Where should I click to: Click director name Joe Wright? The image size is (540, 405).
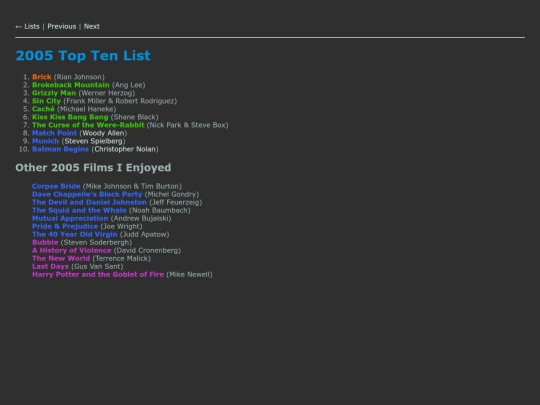coord(121,226)
